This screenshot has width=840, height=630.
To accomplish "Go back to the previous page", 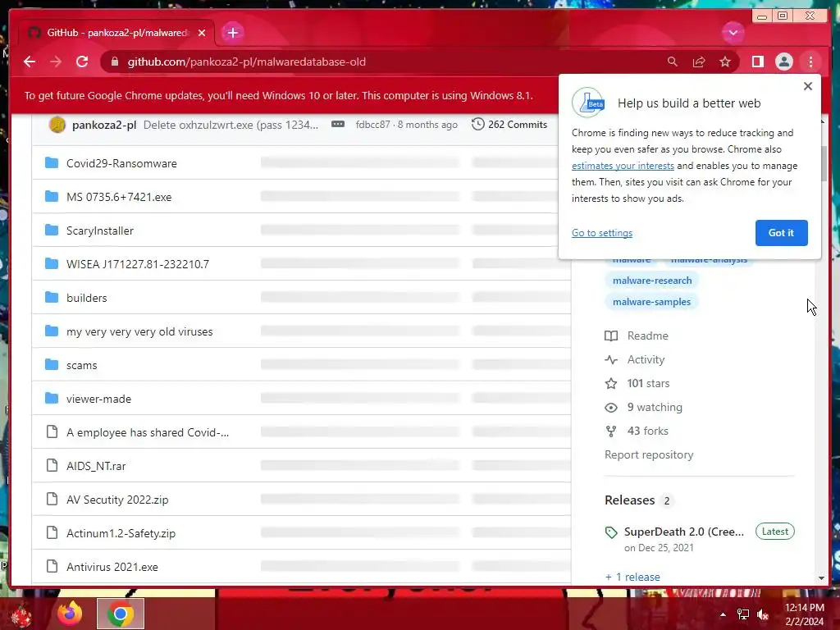I will tap(30, 62).
